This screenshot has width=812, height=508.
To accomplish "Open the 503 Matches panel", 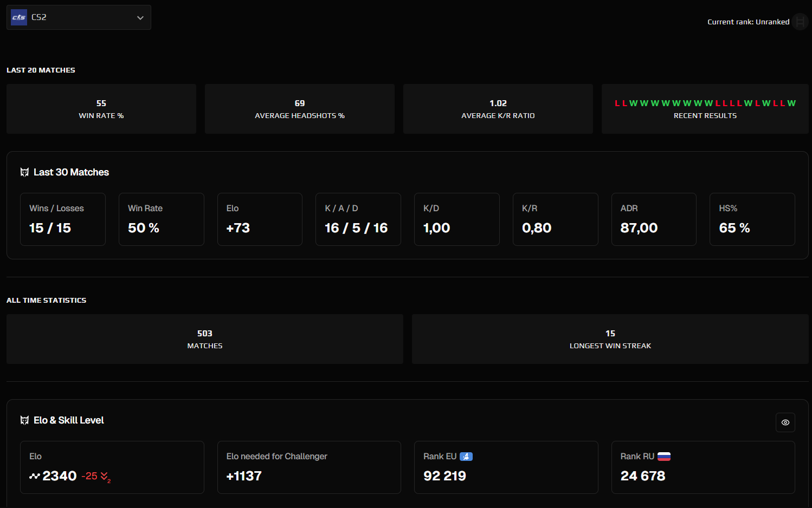I will tap(204, 339).
